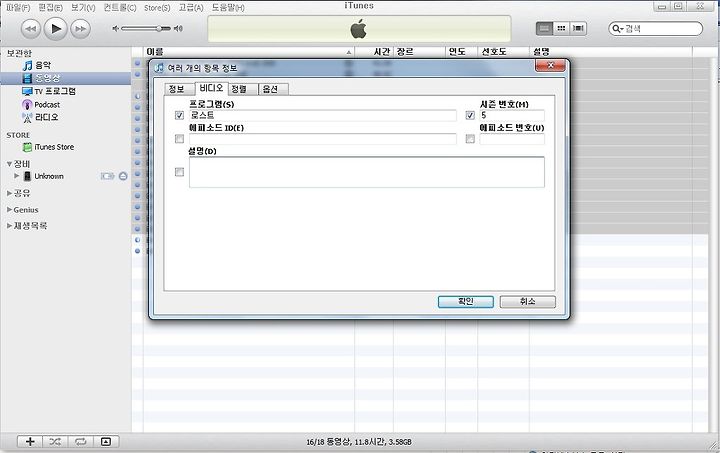Viewport: 720px width, 453px height.
Task: Sort by the 연도 column header
Action: (x=461, y=52)
